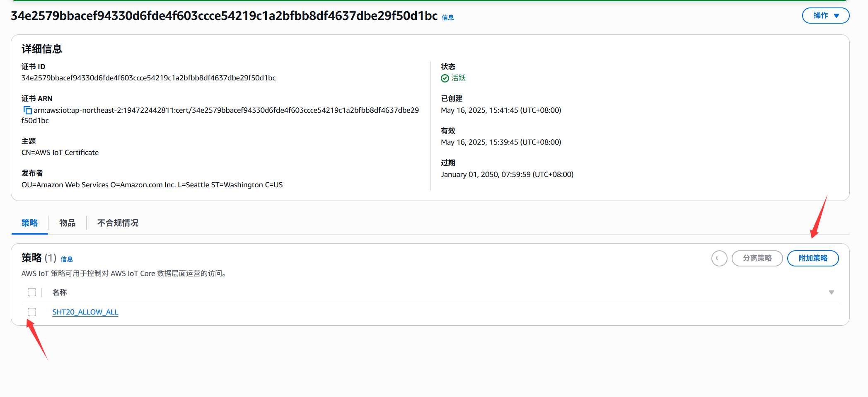This screenshot has width=868, height=397.
Task: Open the 操作 dropdown menu
Action: click(x=825, y=16)
